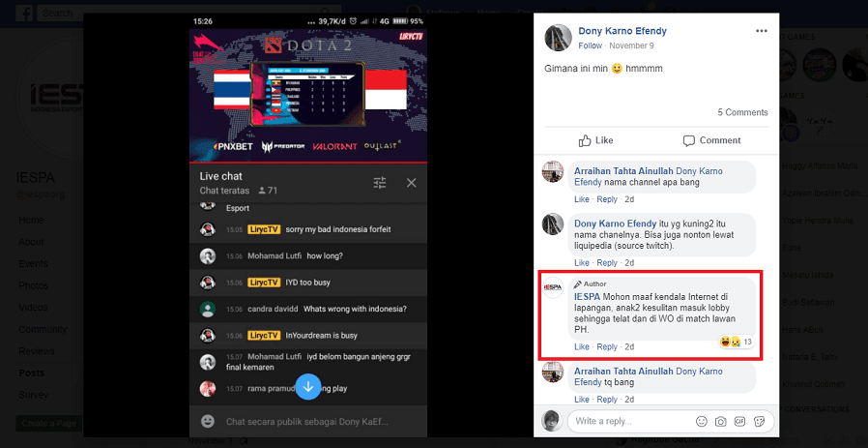
Task: Open the Videos tab in sidebar
Action: point(33,307)
